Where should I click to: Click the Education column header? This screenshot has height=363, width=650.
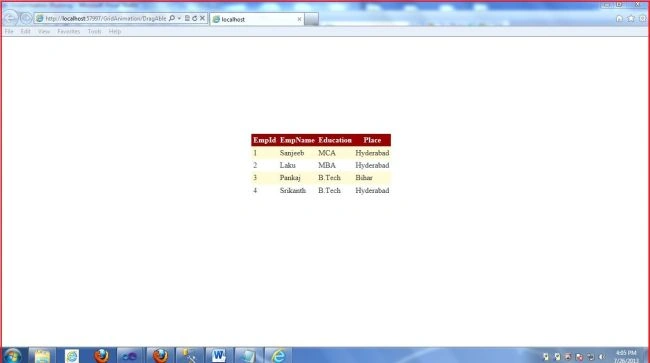click(335, 140)
